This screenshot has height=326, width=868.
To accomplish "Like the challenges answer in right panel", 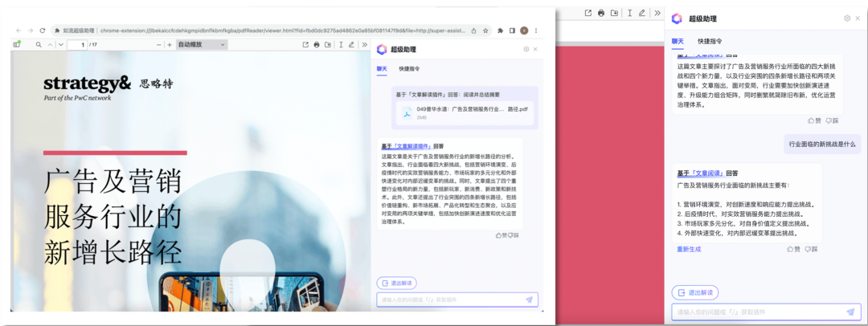I will [x=794, y=249].
